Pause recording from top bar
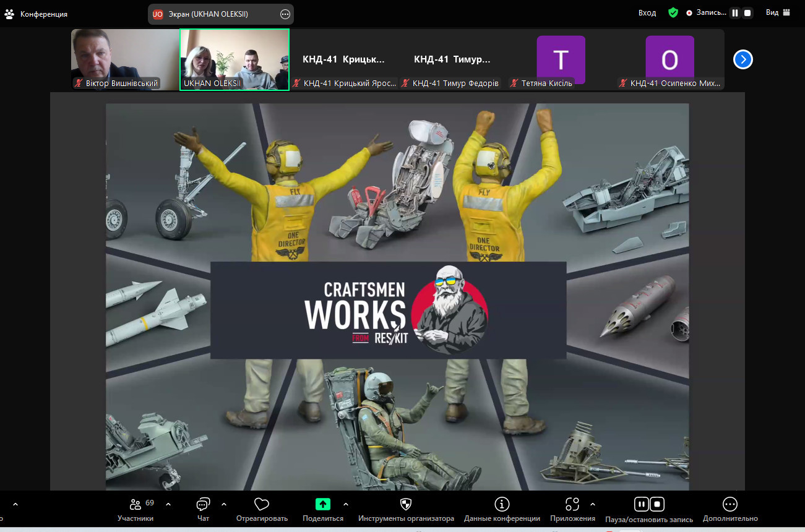805x532 pixels. 735,13
